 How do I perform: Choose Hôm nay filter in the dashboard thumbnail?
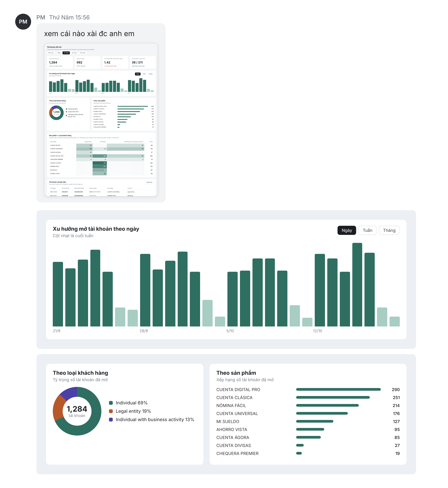click(51, 53)
